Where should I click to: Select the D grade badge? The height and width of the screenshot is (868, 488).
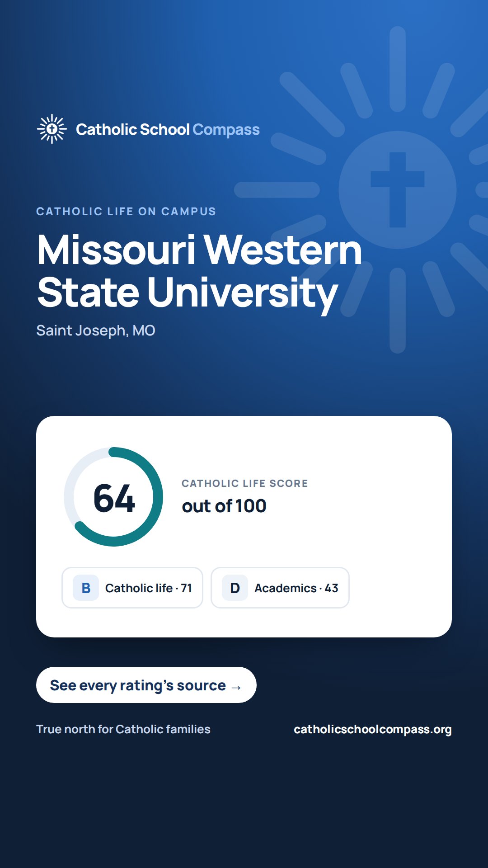(235, 588)
